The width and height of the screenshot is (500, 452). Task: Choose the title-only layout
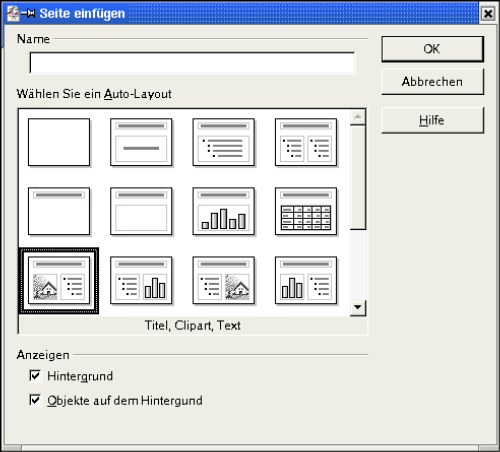pos(59,211)
